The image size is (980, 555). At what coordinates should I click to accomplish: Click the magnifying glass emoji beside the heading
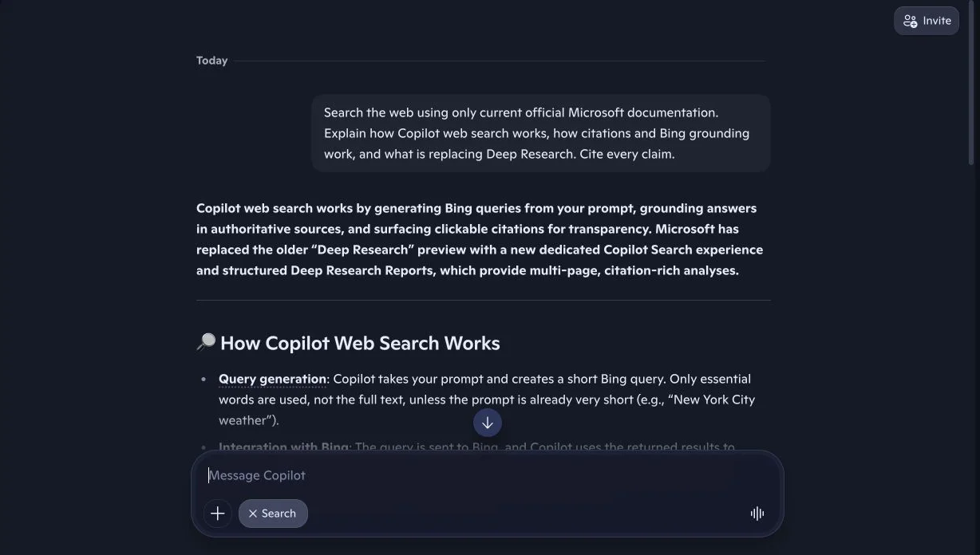click(x=206, y=343)
